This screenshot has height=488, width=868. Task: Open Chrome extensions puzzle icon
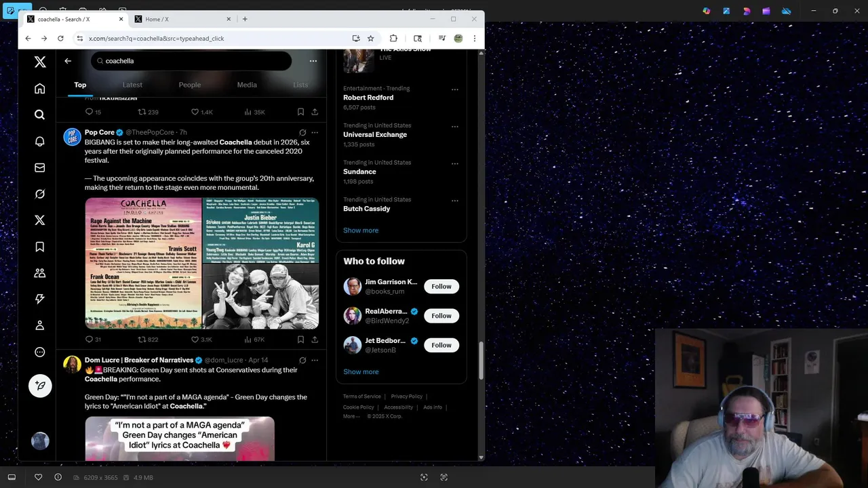pos(393,39)
